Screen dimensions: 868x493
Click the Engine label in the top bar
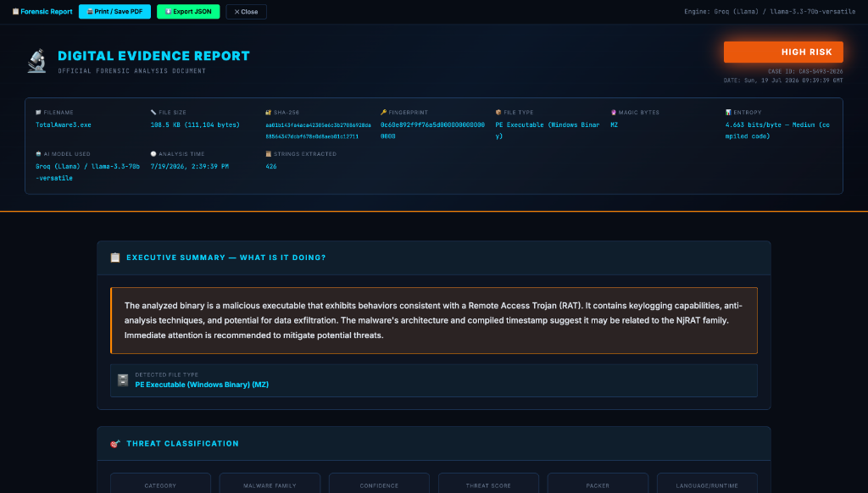click(770, 12)
